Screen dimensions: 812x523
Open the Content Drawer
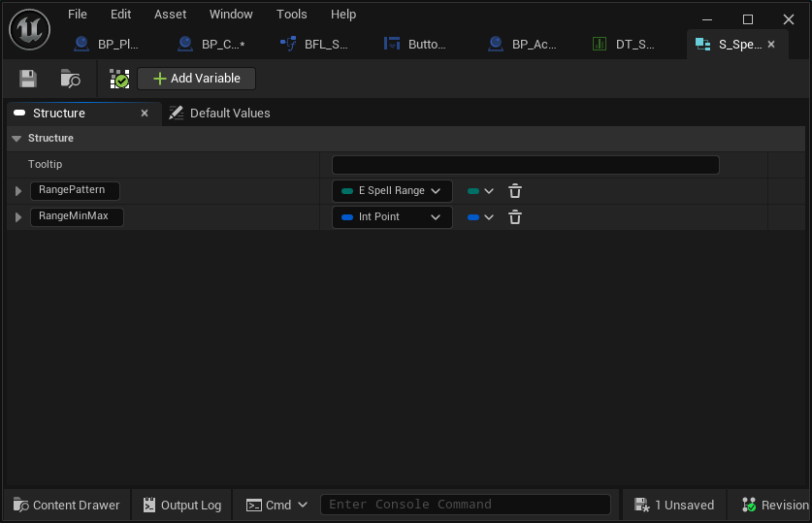click(66, 505)
